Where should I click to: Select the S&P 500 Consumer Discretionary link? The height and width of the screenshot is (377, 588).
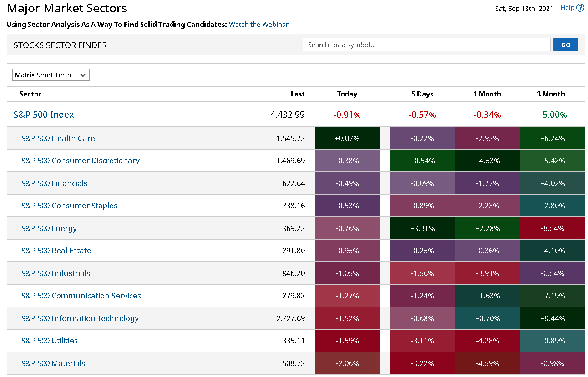tap(81, 161)
